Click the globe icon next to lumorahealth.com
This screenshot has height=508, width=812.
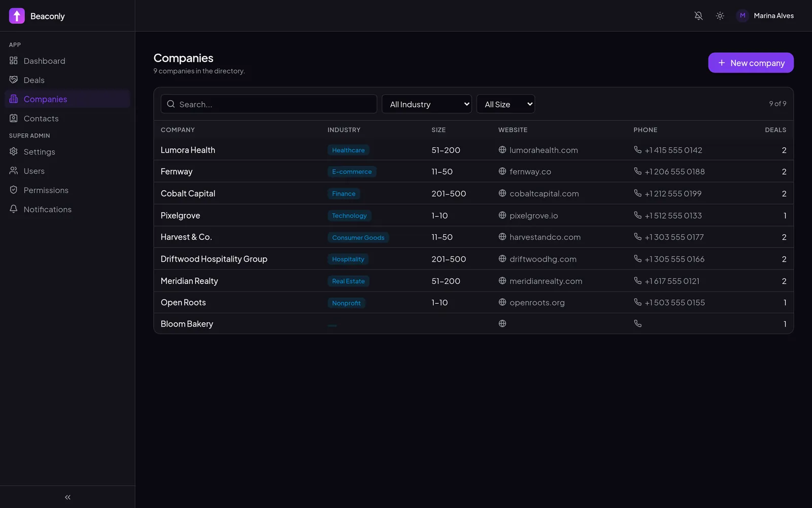point(502,150)
